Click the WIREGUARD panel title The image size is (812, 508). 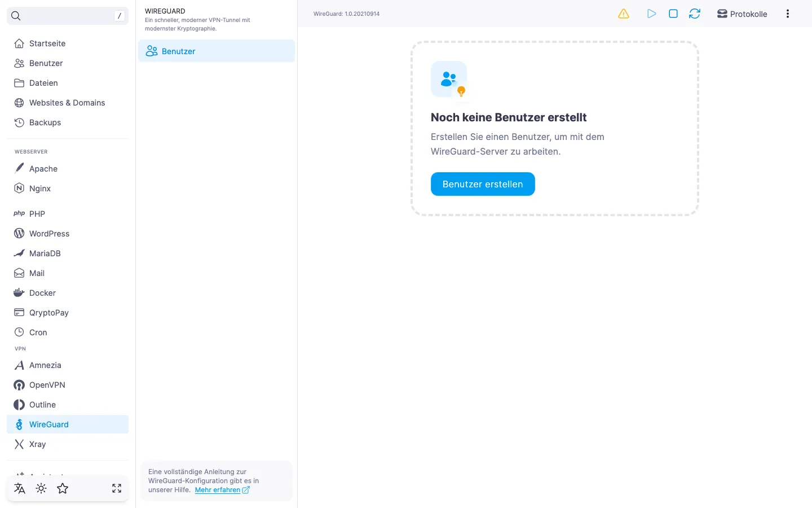coord(165,11)
